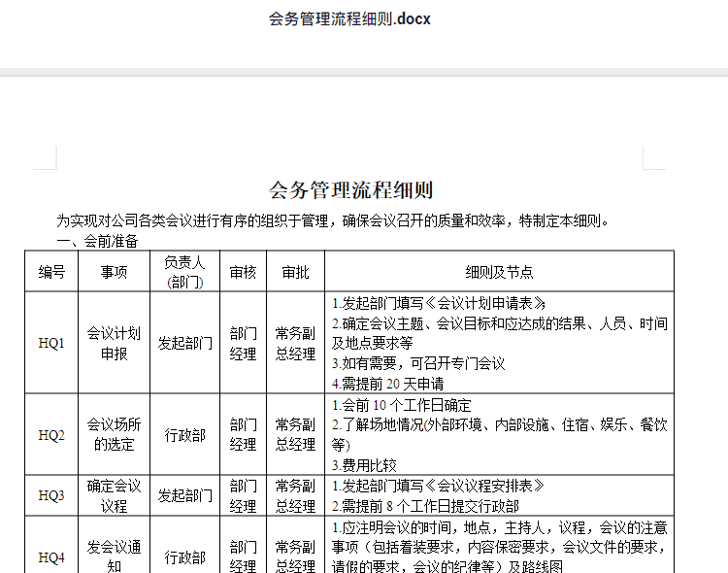This screenshot has height=573, width=728.
Task: Click line 4.需提前20天申请
Action: (387, 384)
